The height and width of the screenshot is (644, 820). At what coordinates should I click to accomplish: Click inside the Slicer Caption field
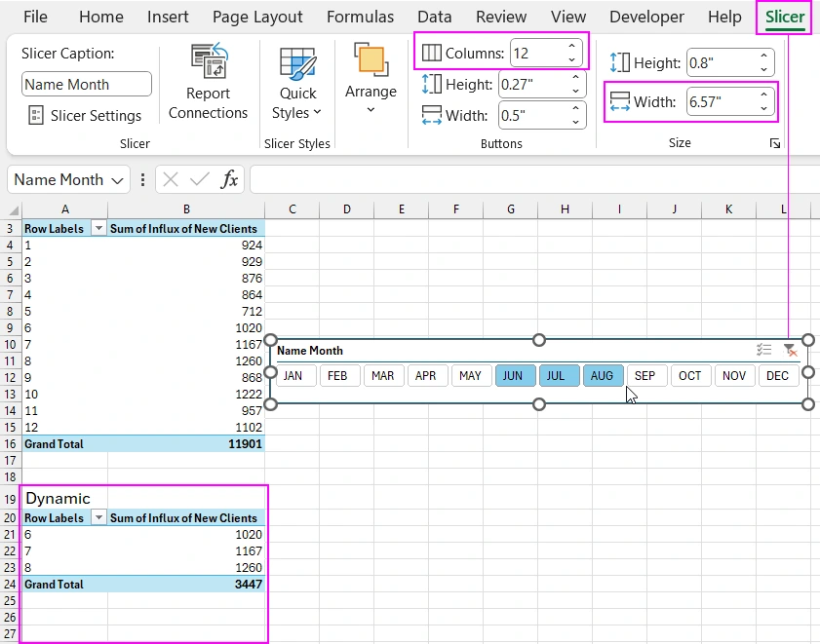tap(86, 84)
